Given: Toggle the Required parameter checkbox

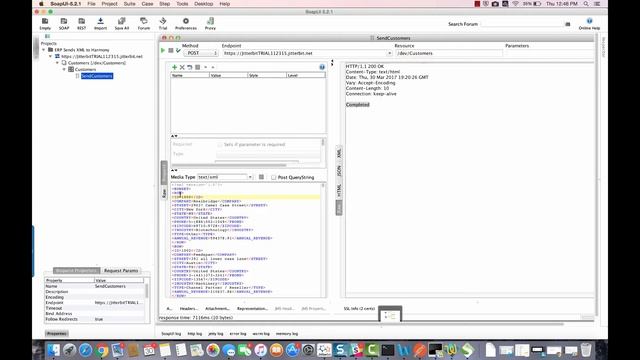Looking at the screenshot, I should [220, 144].
